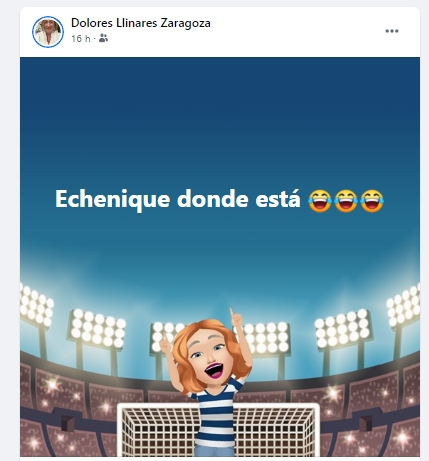Click the word está in the post text
Viewport: 429px width, 461px height.
pyautogui.click(x=278, y=198)
